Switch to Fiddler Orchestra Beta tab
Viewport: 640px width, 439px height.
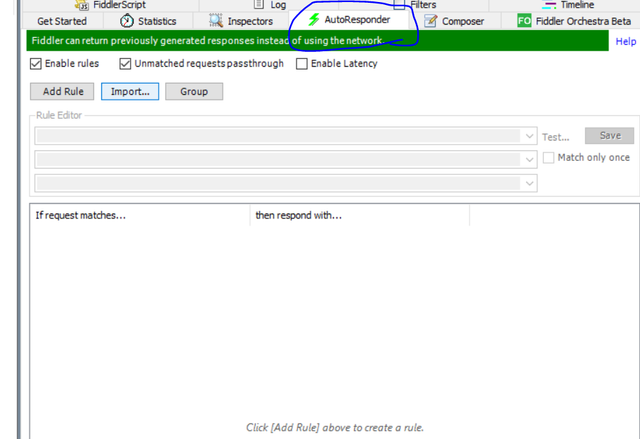coord(574,21)
